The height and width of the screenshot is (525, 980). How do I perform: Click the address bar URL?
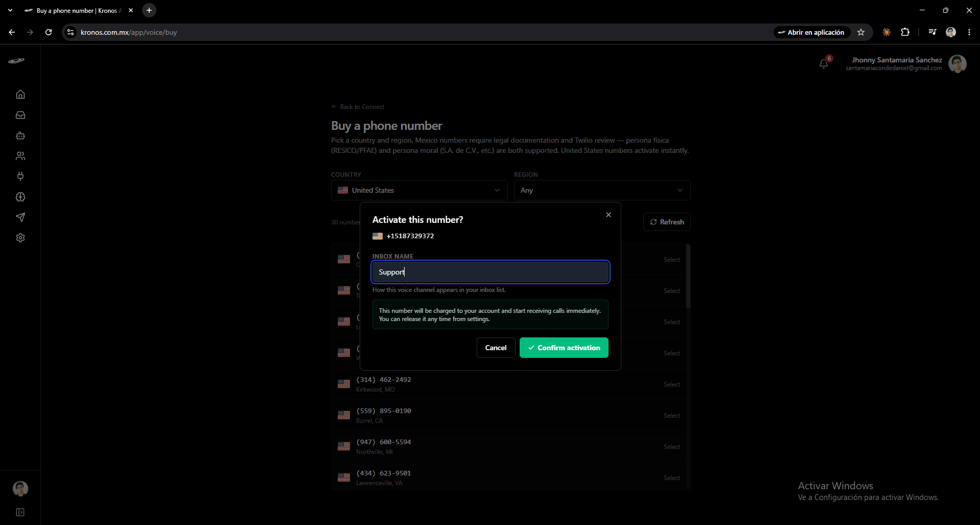pyautogui.click(x=129, y=32)
